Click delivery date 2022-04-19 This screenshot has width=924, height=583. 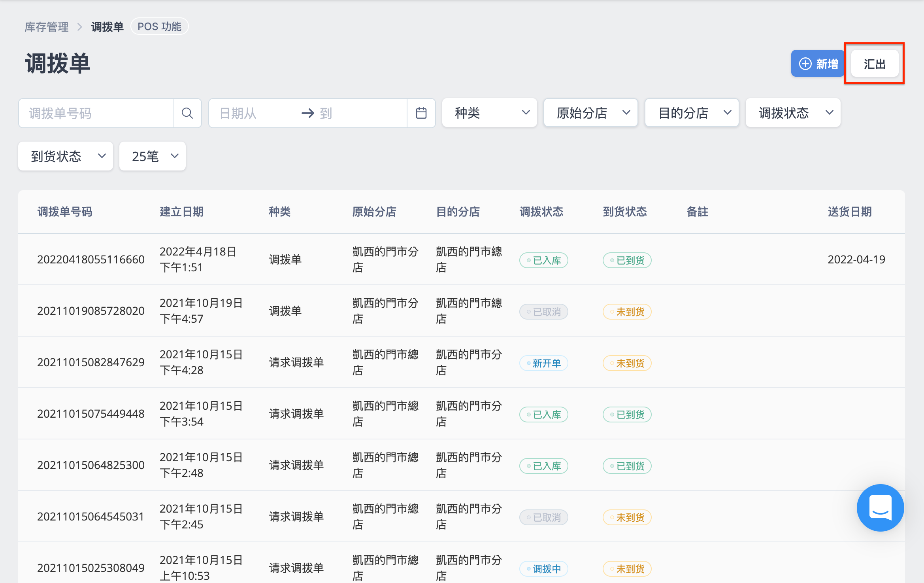point(856,259)
